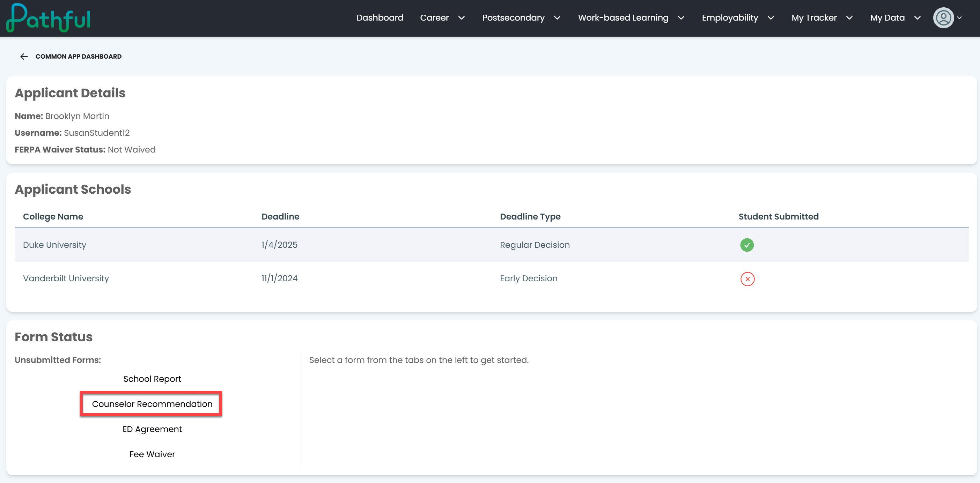980x483 pixels.
Task: Click the College Name column header
Action: coord(53,216)
